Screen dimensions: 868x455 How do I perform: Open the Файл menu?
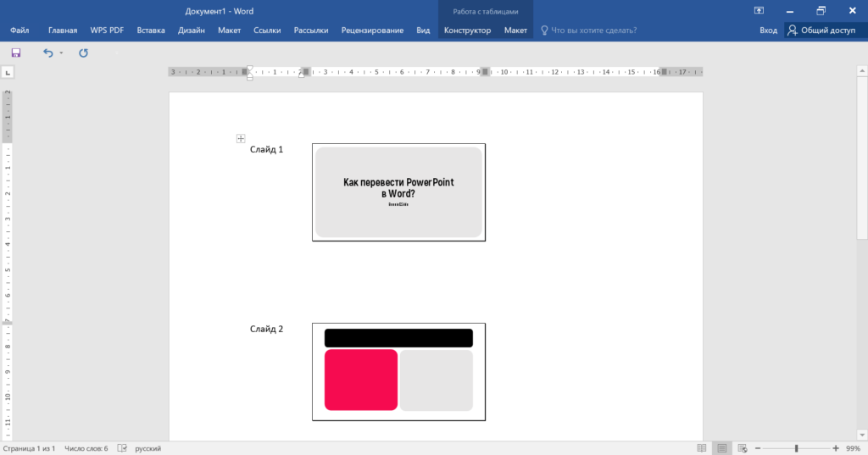[19, 31]
